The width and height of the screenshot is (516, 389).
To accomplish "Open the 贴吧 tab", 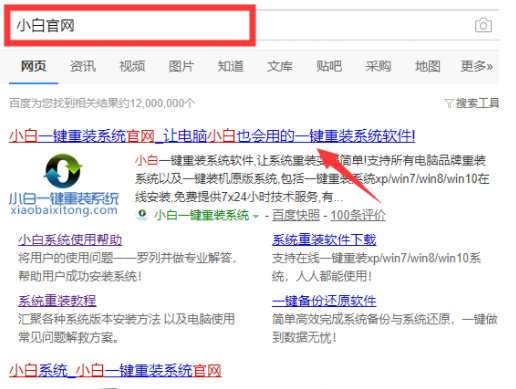I will (329, 66).
